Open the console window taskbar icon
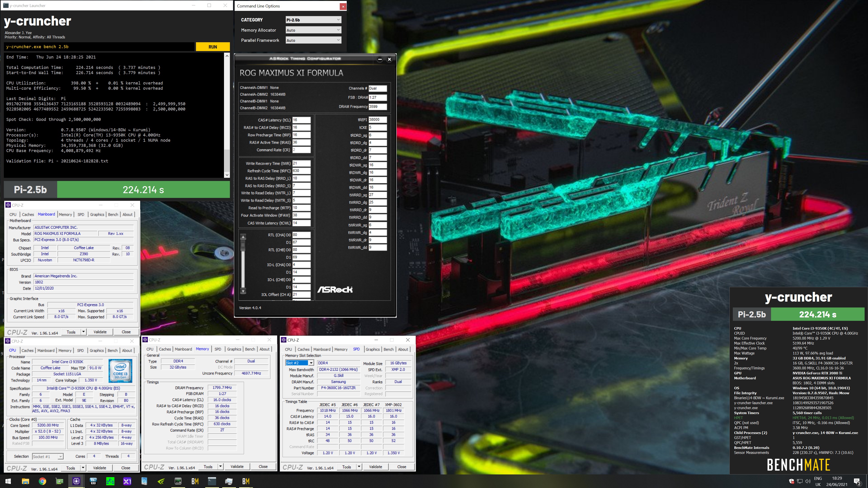This screenshot has height=488, width=868. pos(212,481)
